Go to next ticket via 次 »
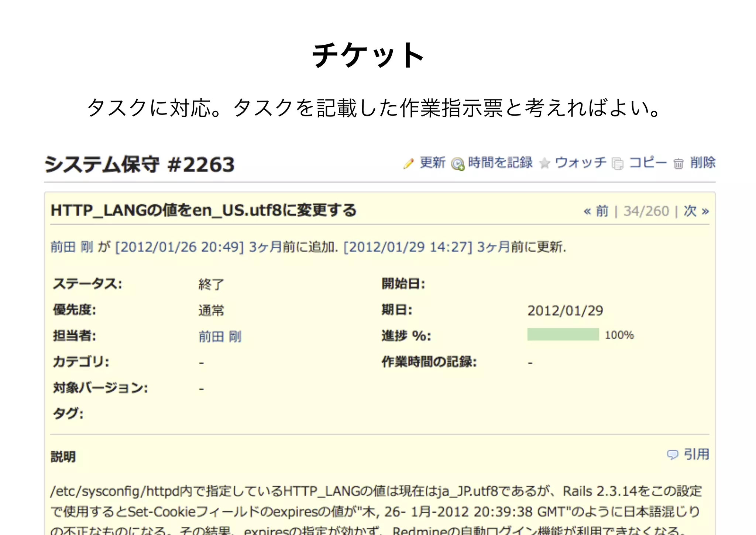 696,211
